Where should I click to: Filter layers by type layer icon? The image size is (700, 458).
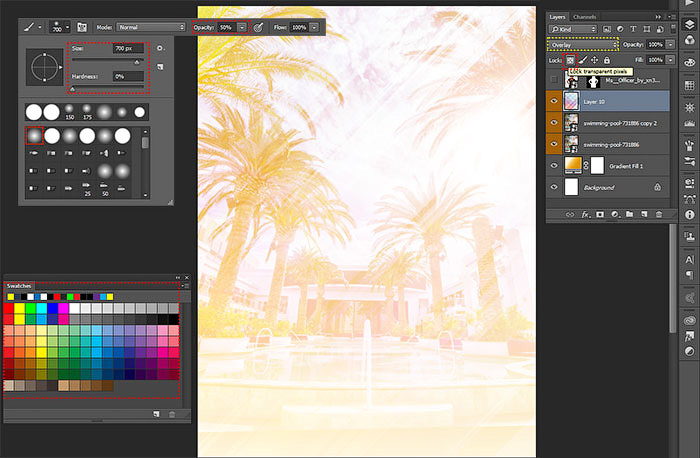(633, 29)
